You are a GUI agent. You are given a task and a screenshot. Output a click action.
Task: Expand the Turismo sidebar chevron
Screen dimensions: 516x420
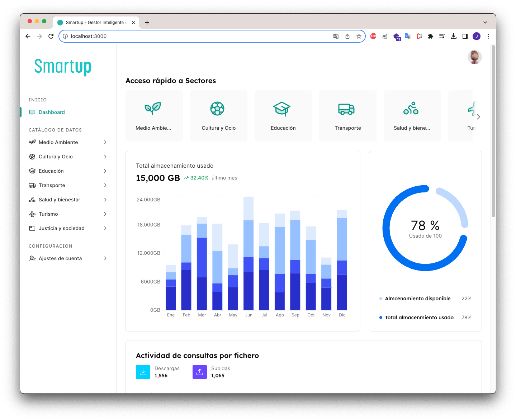[105, 214]
